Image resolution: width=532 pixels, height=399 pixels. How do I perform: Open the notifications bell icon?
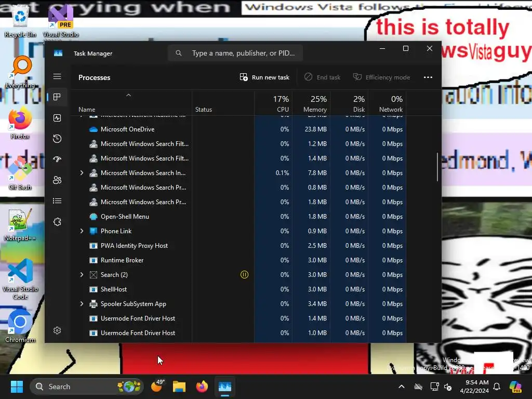[x=497, y=387]
